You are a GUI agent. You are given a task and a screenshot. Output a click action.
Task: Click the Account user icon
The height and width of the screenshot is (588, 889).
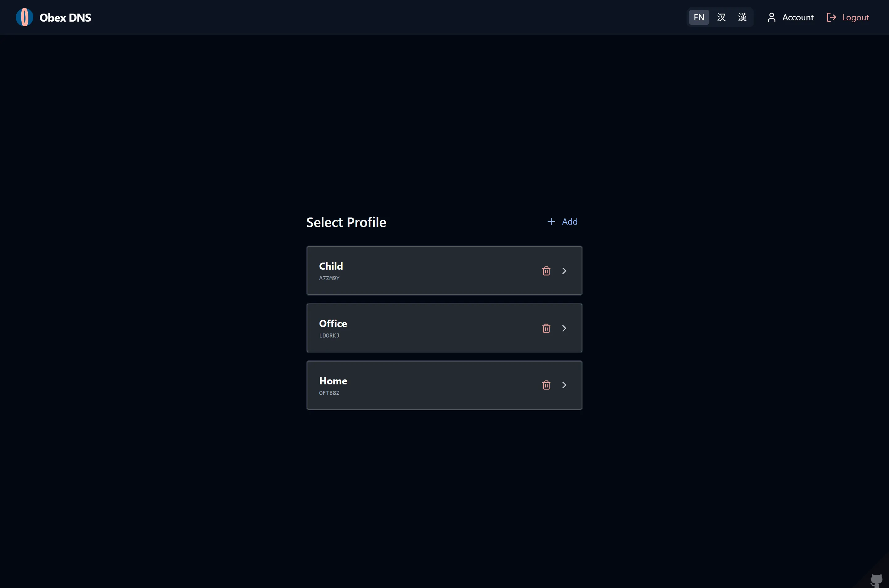pyautogui.click(x=771, y=17)
